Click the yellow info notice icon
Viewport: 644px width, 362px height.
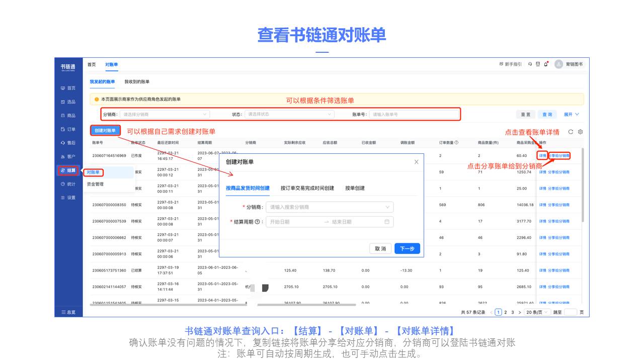[97, 100]
